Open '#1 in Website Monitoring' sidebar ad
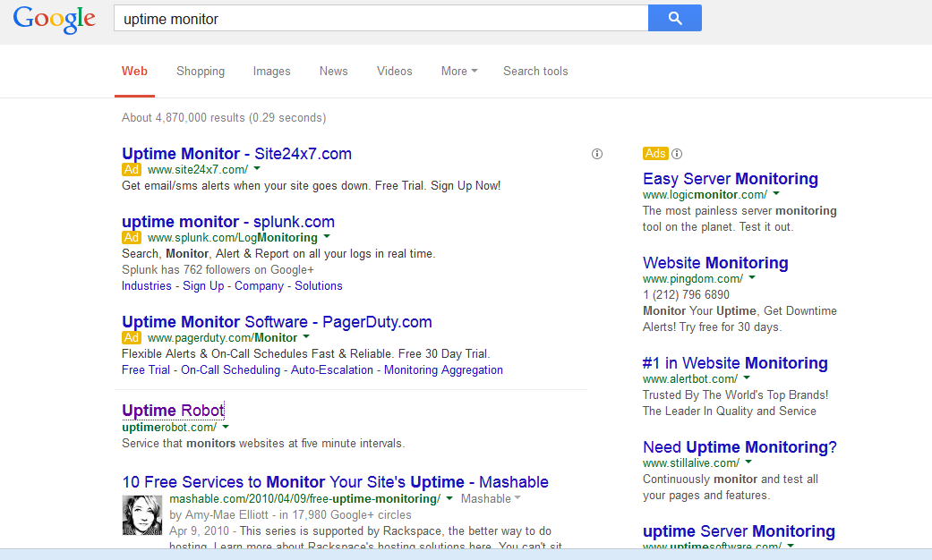Screen dimensions: 932x560 pos(735,363)
